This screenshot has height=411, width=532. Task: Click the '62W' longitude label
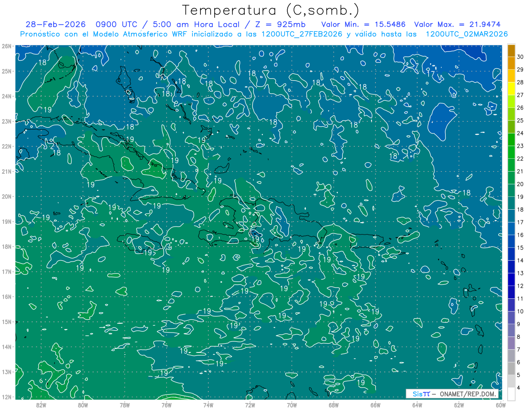point(459,405)
